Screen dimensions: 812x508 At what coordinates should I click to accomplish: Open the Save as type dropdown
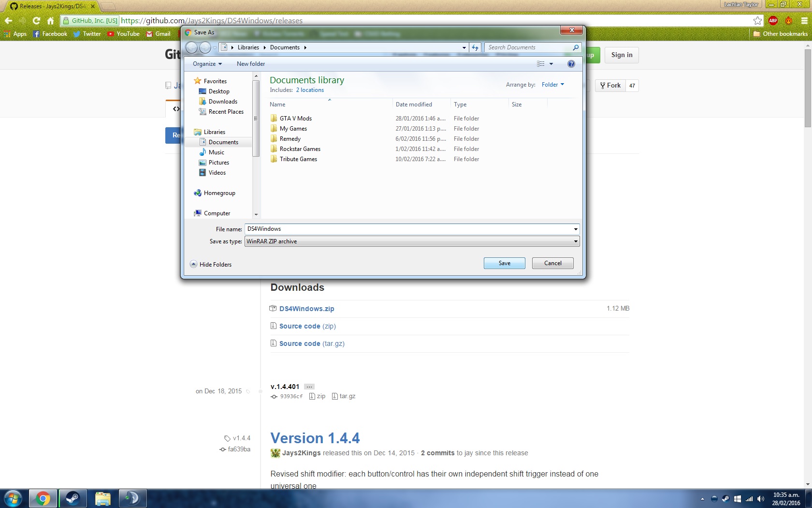point(576,241)
